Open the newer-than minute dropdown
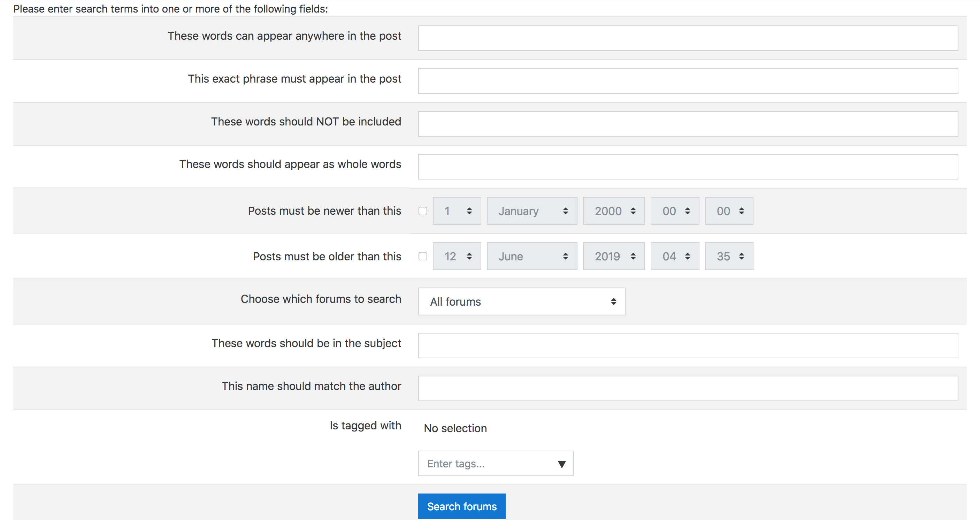The image size is (980, 520). click(x=729, y=211)
